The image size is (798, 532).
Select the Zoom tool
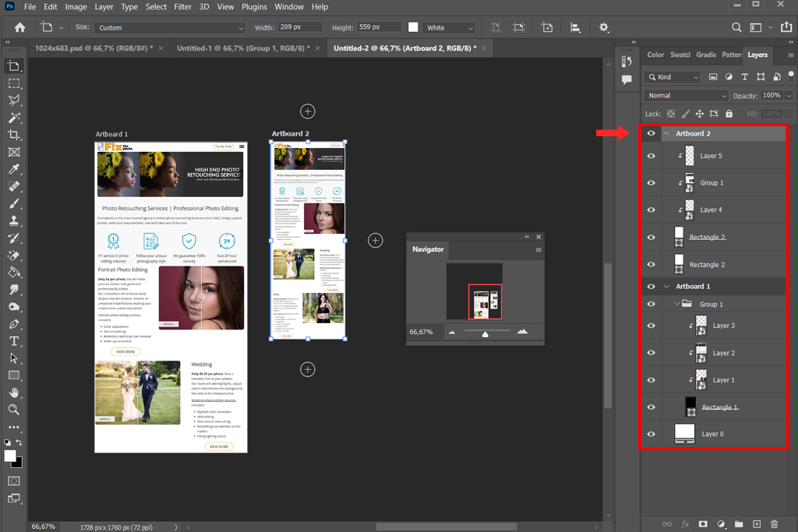(14, 410)
